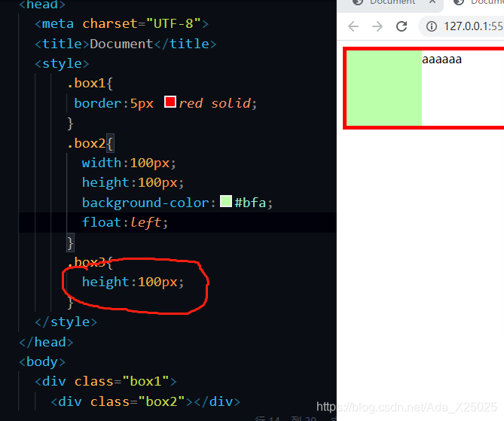The width and height of the screenshot is (504, 421).
Task: Click the opening '<style>' tag
Action: click(62, 63)
